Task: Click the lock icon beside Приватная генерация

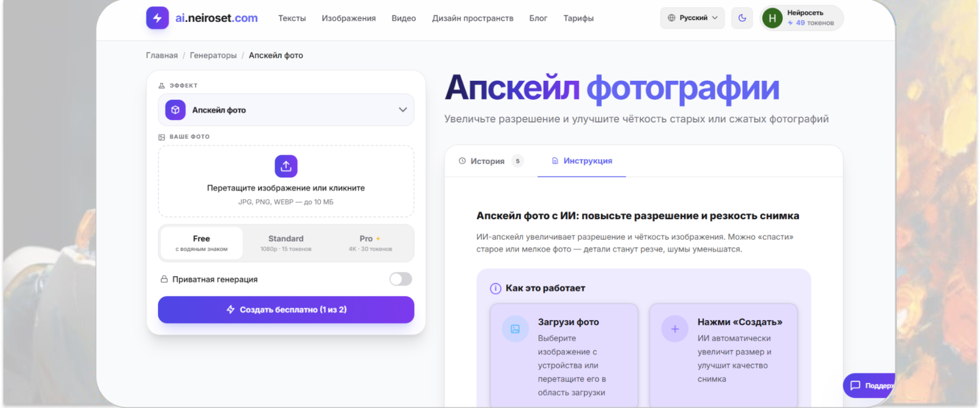Action: pyautogui.click(x=164, y=279)
